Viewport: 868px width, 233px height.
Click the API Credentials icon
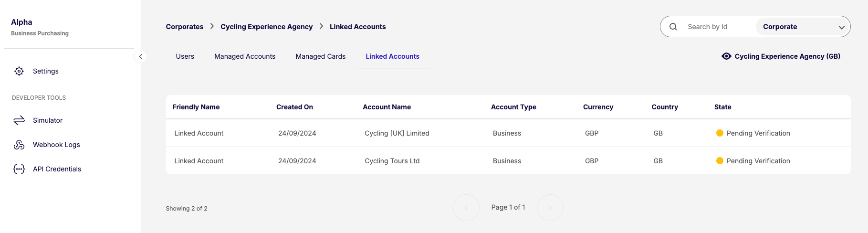[19, 169]
